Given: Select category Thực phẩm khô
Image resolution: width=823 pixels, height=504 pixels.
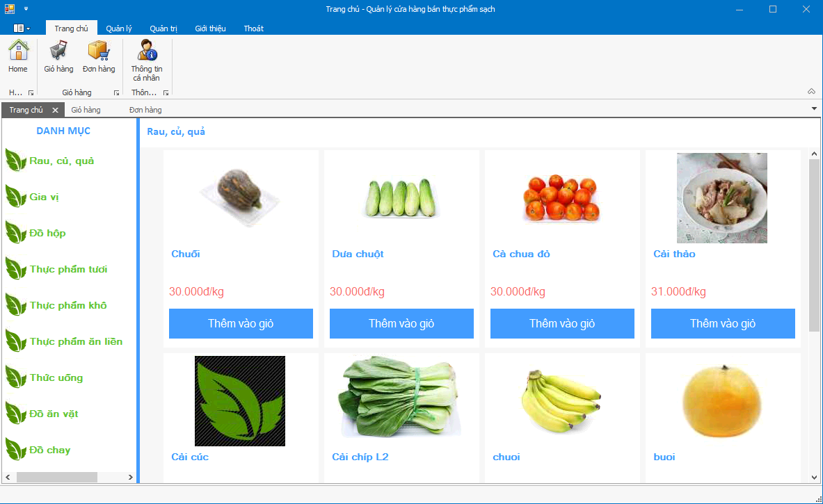Looking at the screenshot, I should coord(68,306).
